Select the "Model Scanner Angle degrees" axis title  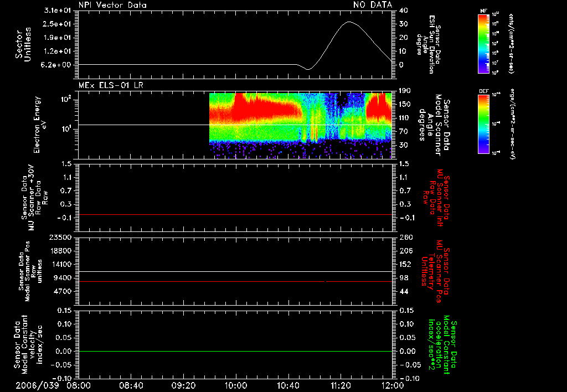(434, 125)
